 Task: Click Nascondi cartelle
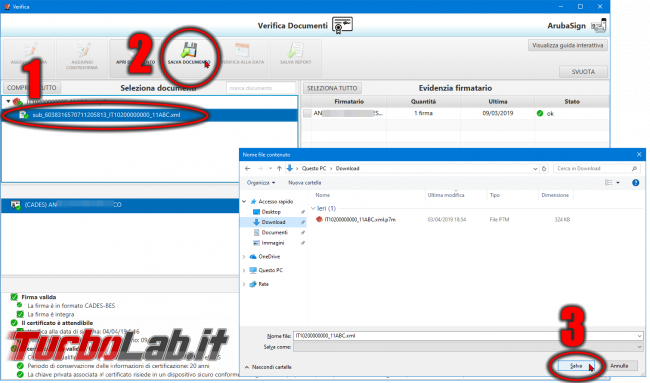[x=268, y=367]
